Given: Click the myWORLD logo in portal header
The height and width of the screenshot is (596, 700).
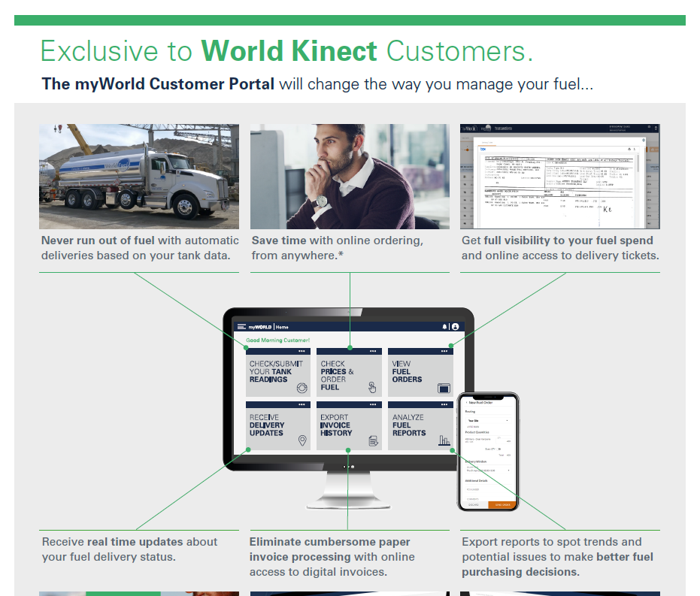Looking at the screenshot, I should pyautogui.click(x=260, y=327).
